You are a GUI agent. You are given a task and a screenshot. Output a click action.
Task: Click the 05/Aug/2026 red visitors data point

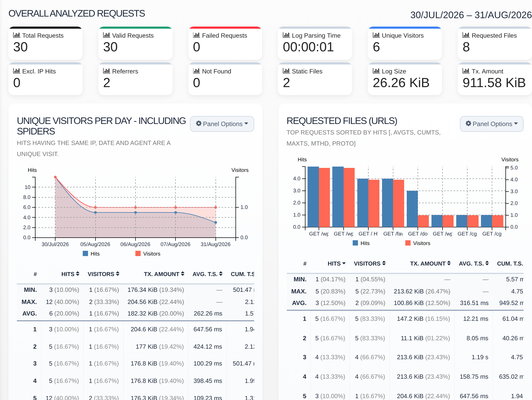[x=96, y=207]
